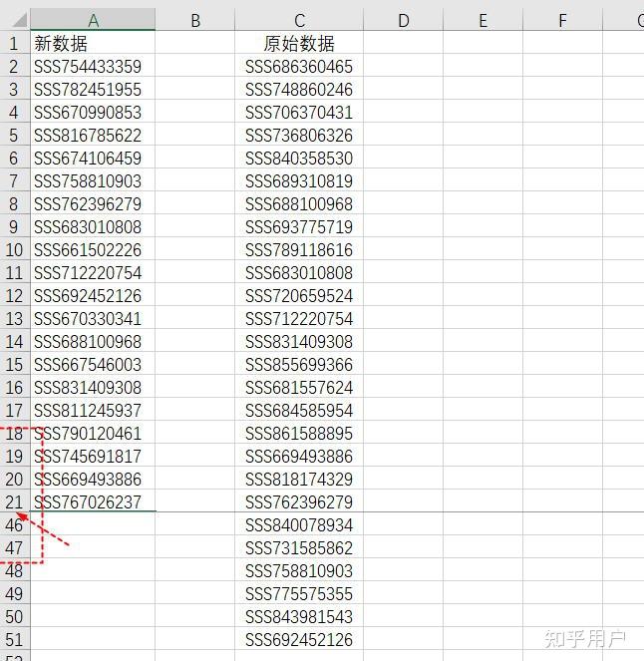Select column A header

coord(93,20)
